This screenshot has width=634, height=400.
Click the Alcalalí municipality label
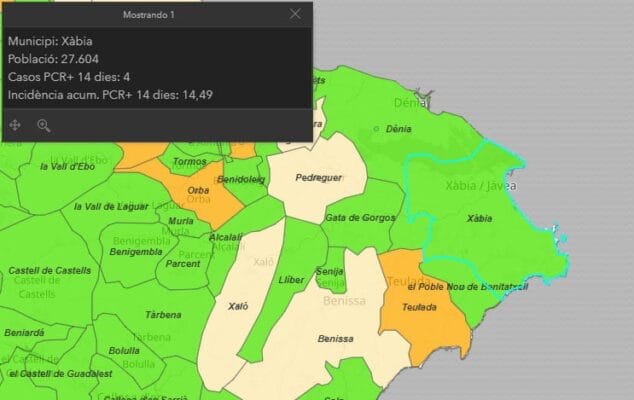click(226, 237)
